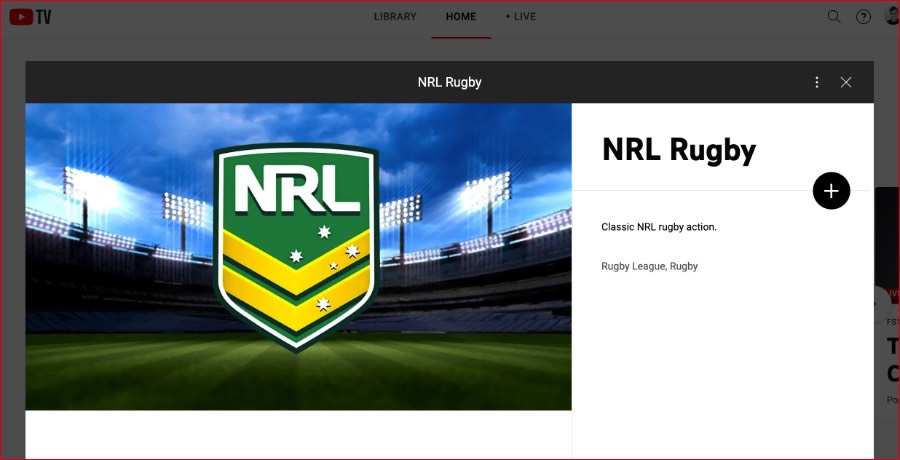This screenshot has height=460, width=900.
Task: Click the NRL Rugby stadium artwork
Action: (298, 257)
